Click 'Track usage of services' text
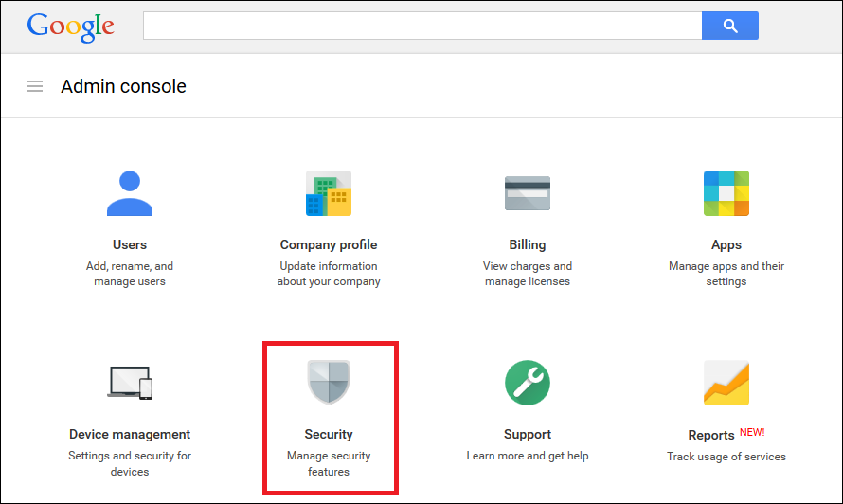The width and height of the screenshot is (843, 504). [x=726, y=457]
